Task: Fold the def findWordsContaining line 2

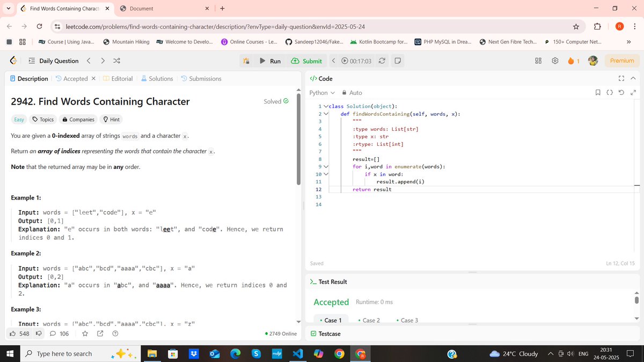Action: [325, 114]
